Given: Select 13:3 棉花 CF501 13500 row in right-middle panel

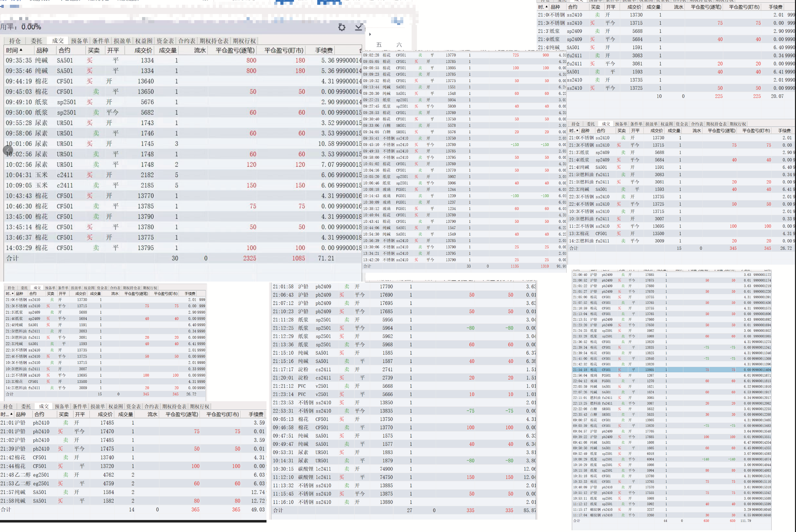Looking at the screenshot, I should point(682,234).
